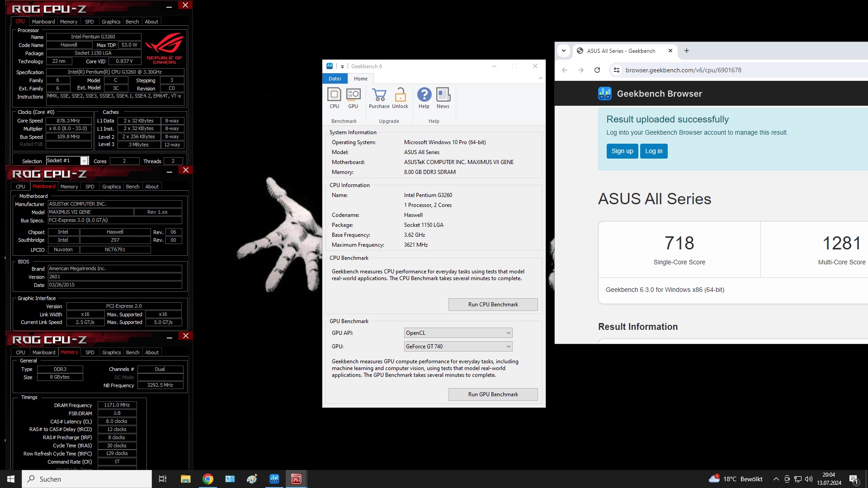Switch to ROG CPU-Z on the taskbar
868x488 pixels.
(x=296, y=479)
